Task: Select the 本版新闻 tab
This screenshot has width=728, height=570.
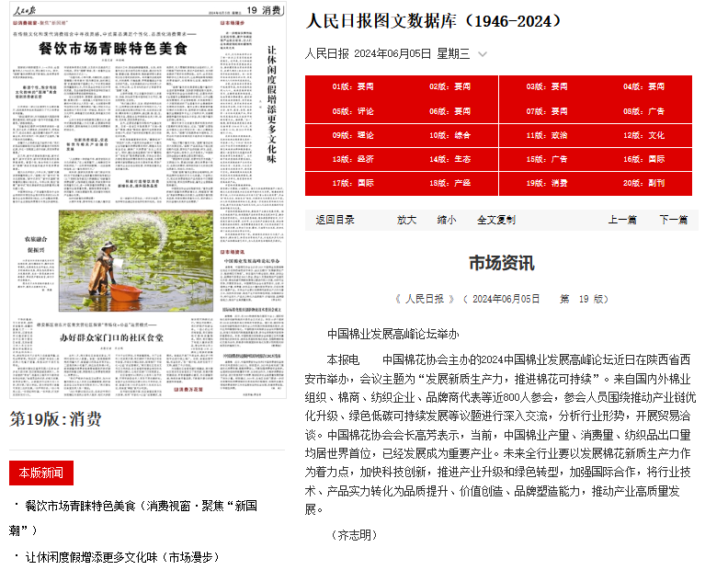Action: click(x=41, y=473)
